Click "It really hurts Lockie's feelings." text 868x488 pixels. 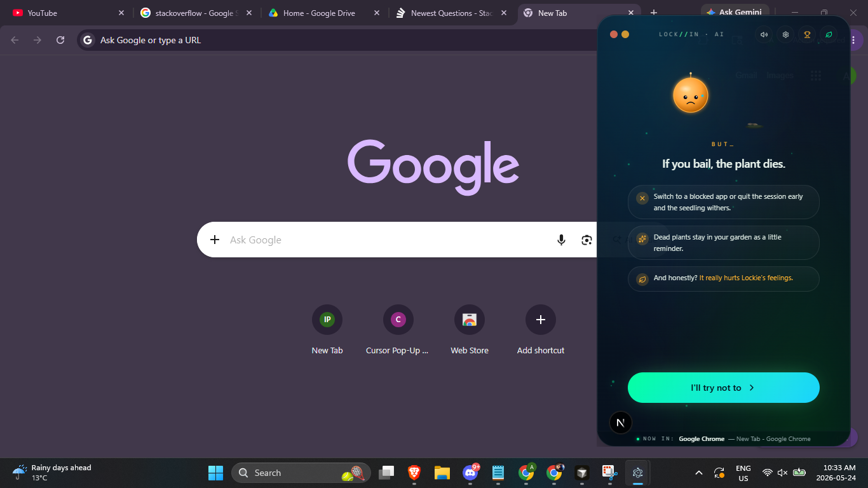pyautogui.click(x=746, y=278)
